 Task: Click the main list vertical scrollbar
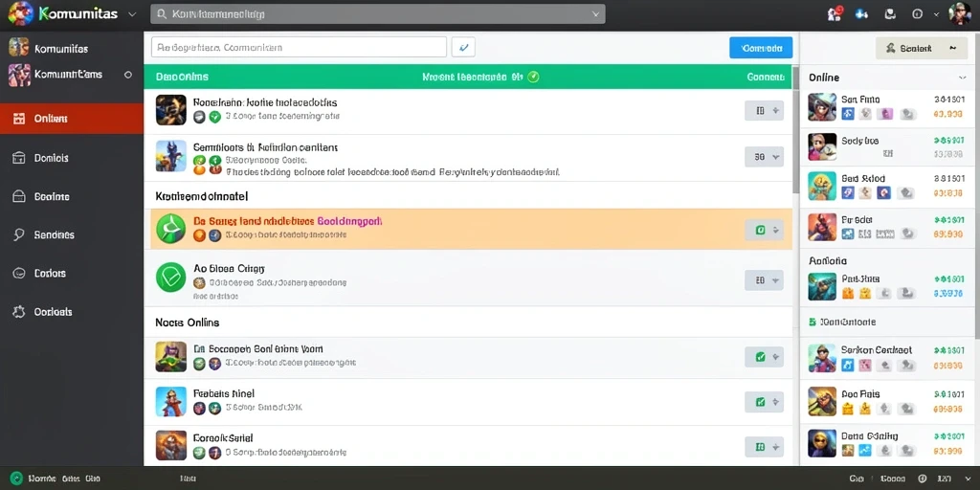pos(795,130)
